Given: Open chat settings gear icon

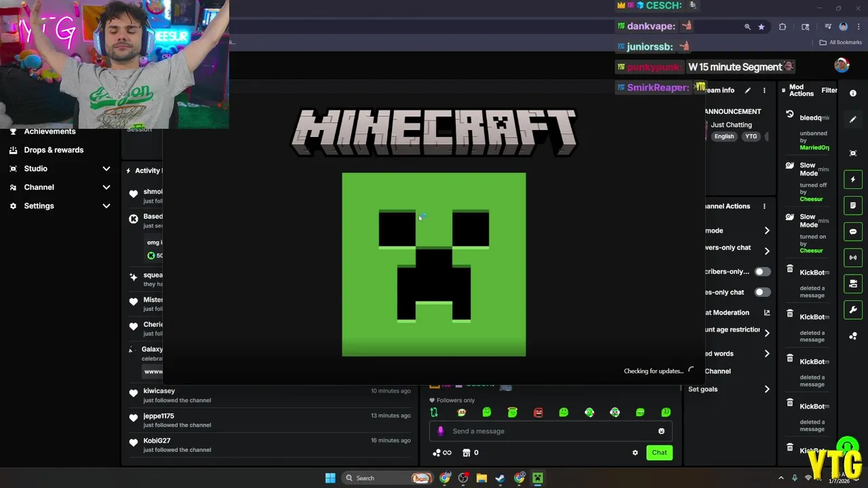Looking at the screenshot, I should (635, 453).
